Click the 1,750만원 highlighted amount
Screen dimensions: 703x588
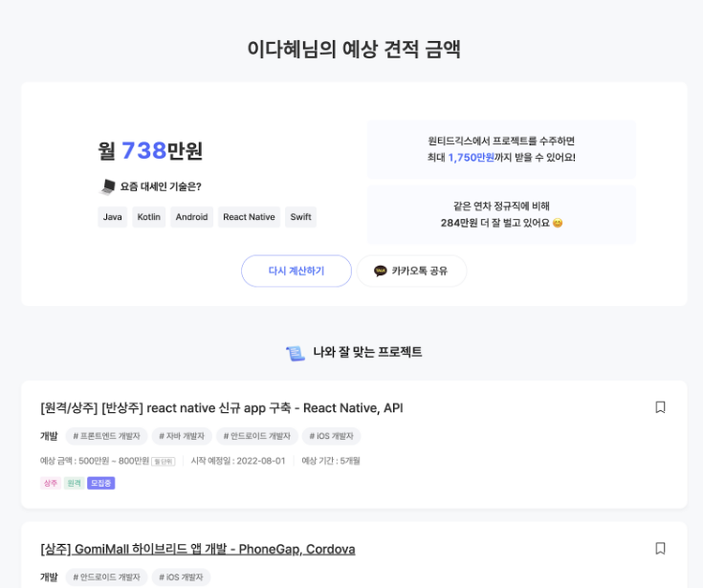tap(472, 158)
